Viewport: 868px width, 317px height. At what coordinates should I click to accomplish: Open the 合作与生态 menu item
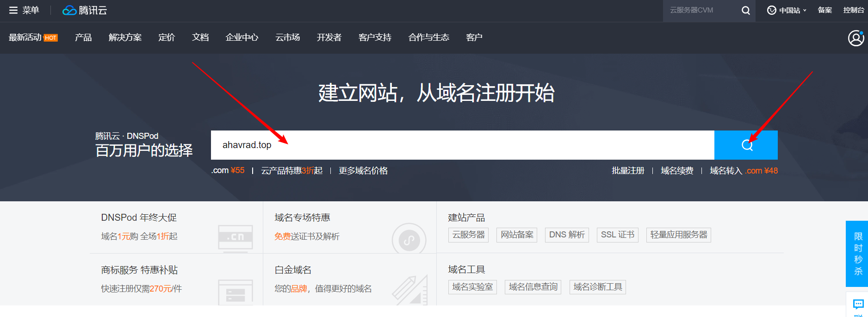(x=428, y=37)
